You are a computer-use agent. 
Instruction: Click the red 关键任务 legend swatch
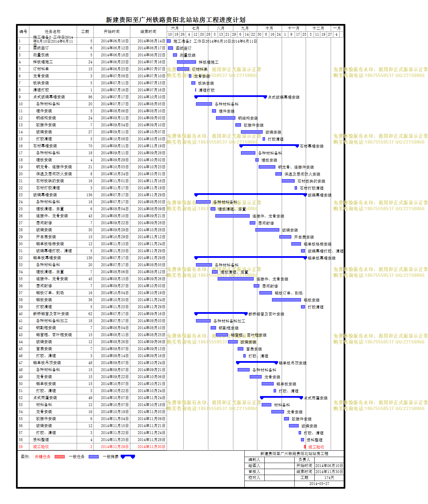pos(59,457)
